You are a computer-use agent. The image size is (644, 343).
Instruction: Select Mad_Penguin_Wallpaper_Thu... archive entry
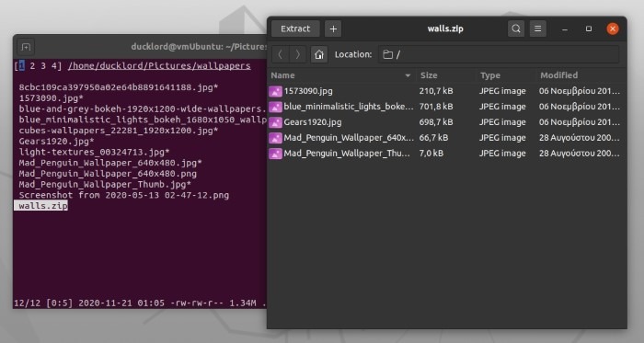pyautogui.click(x=447, y=154)
